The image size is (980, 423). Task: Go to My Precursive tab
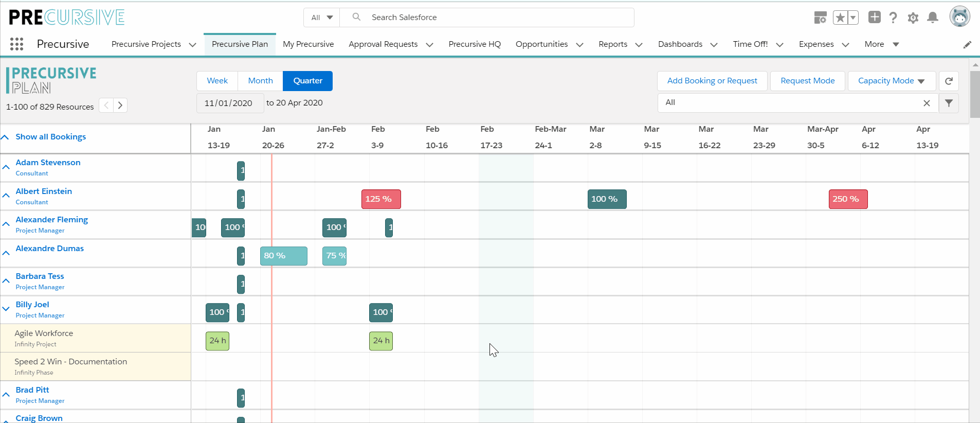coord(308,44)
